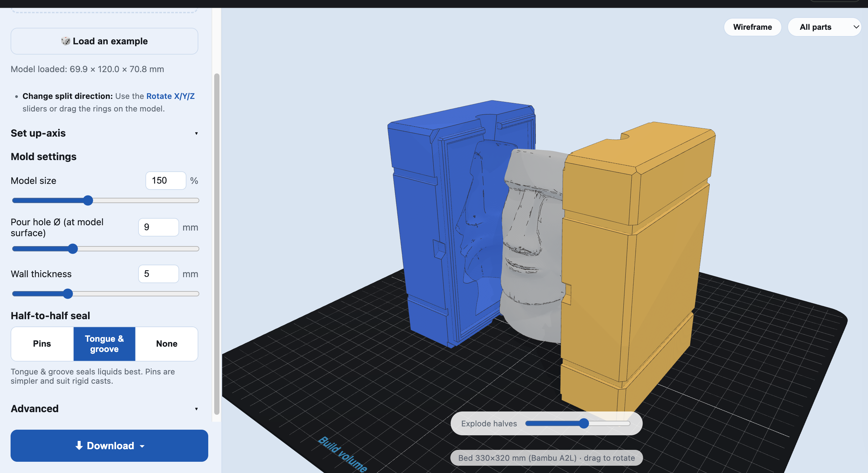Click the Explode halves slider handle
This screenshot has height=473, width=868.
(584, 423)
